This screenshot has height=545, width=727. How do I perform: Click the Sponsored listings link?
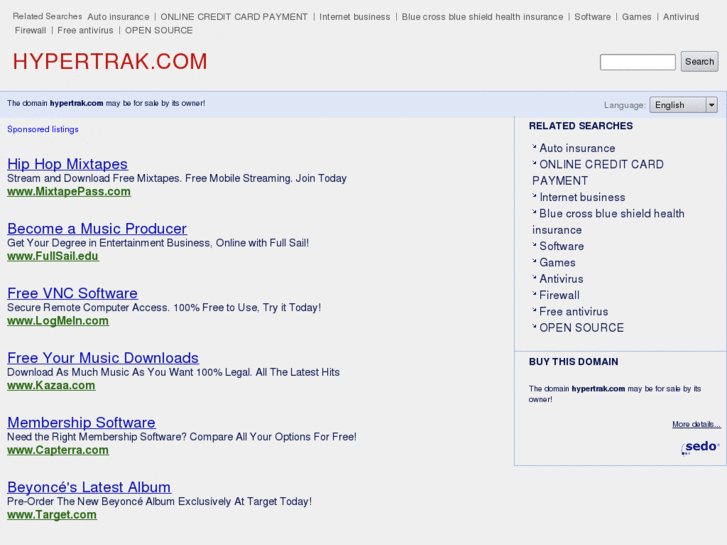43,129
